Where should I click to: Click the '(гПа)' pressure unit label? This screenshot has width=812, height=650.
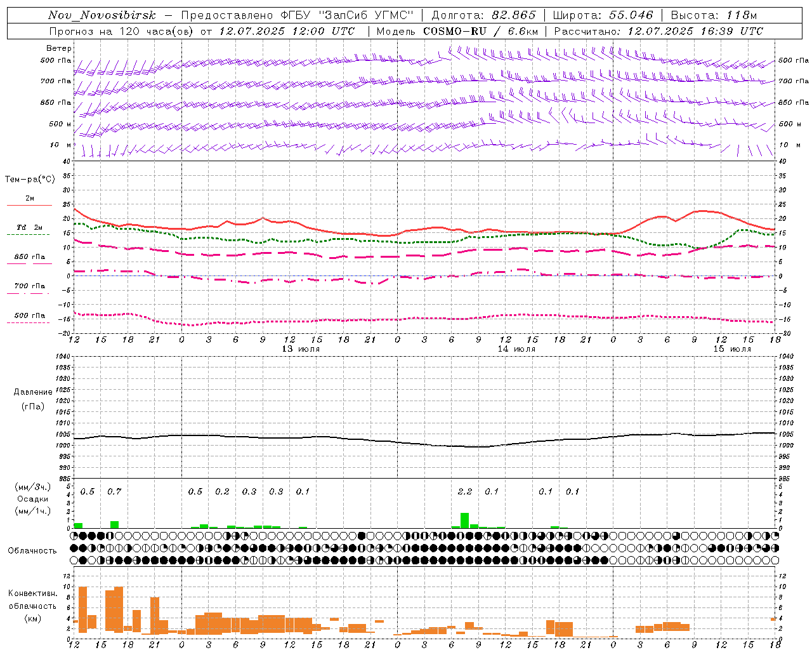coord(33,406)
